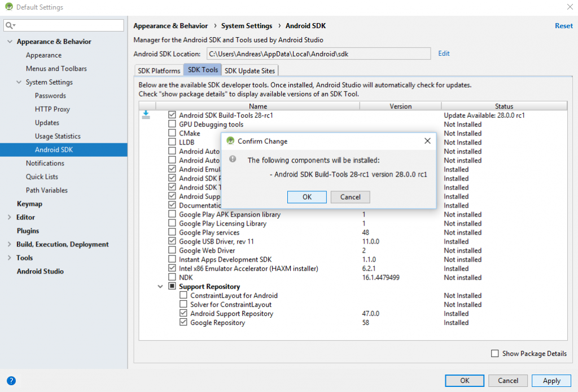Screen dimensions: 578x392
Task: Click the Android SDK Location path field
Action: 318,54
